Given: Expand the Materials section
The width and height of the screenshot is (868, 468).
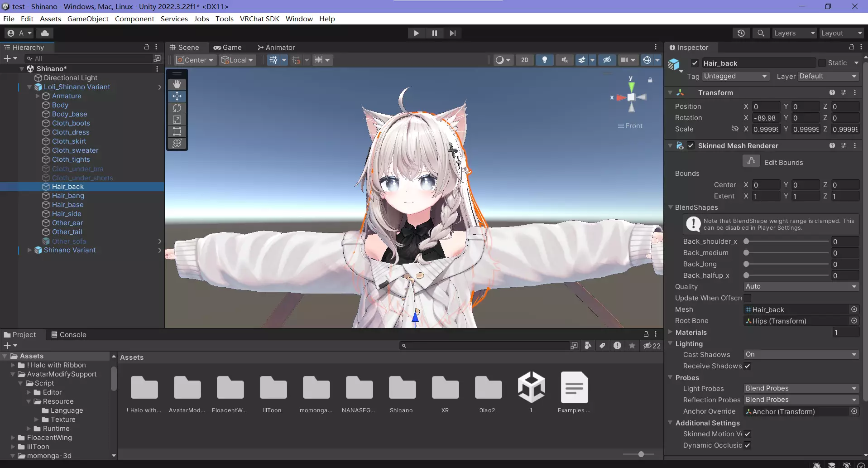Looking at the screenshot, I should (670, 332).
